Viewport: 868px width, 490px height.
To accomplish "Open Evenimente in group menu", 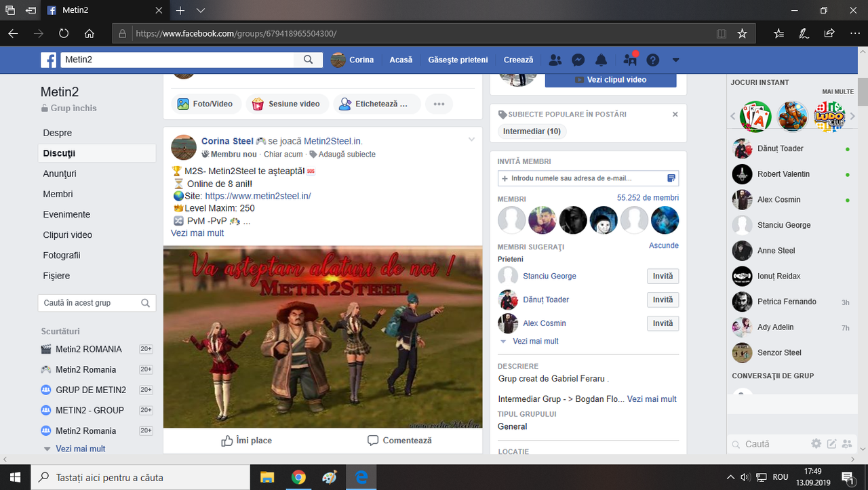I will coord(66,214).
